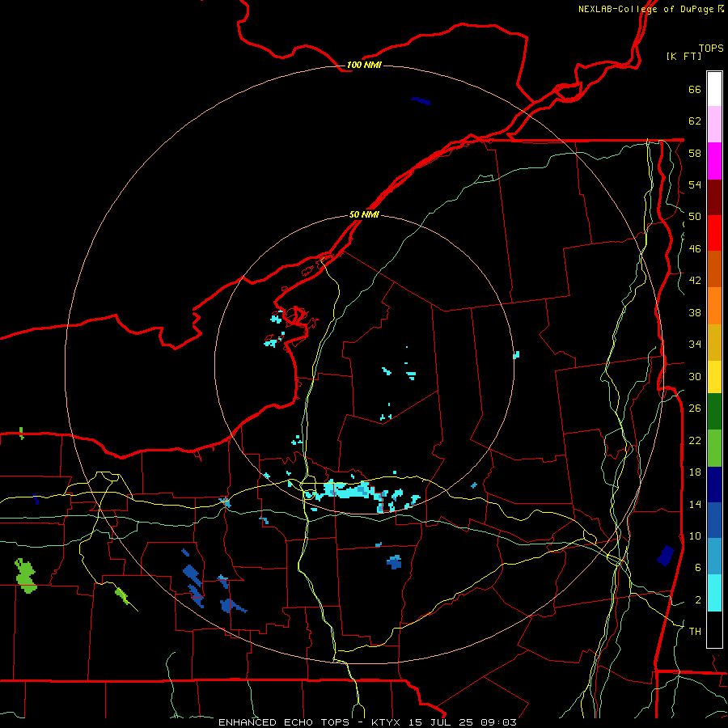728x728 pixels.
Task: Click the NEXLAB-College of DuPage label
Action: coord(645,9)
